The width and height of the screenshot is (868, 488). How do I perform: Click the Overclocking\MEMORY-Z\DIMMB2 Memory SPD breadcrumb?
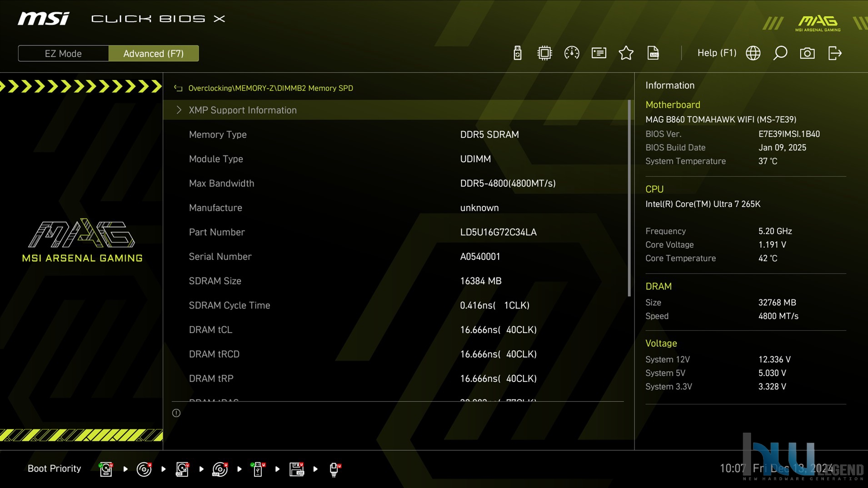tap(270, 88)
